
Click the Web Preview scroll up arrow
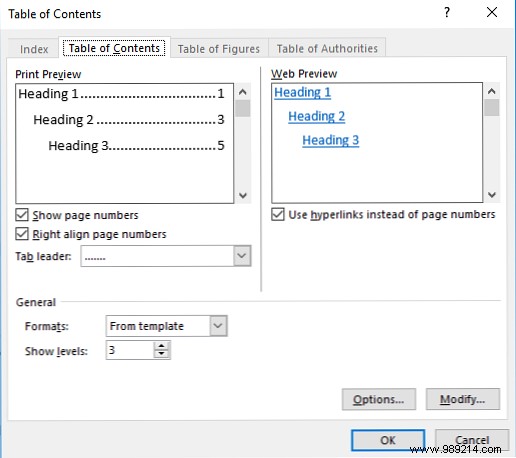click(492, 91)
